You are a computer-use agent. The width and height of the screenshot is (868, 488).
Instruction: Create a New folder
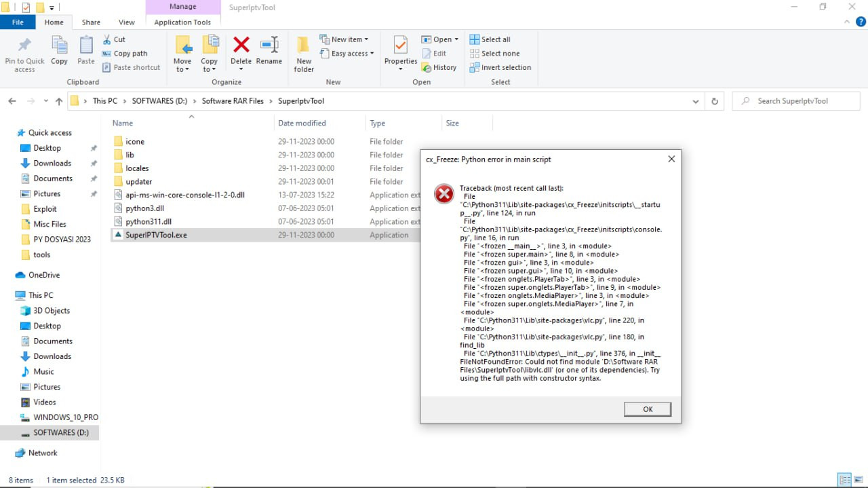click(x=304, y=54)
